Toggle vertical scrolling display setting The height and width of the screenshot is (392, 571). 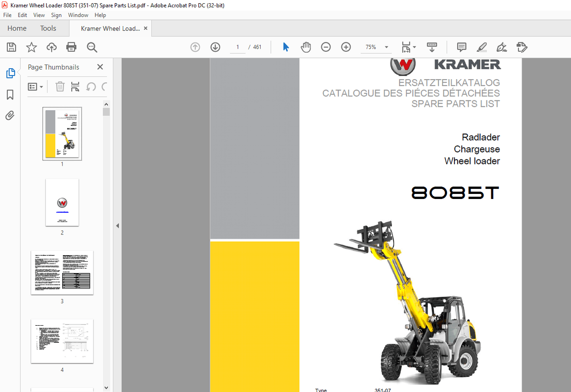(x=431, y=47)
